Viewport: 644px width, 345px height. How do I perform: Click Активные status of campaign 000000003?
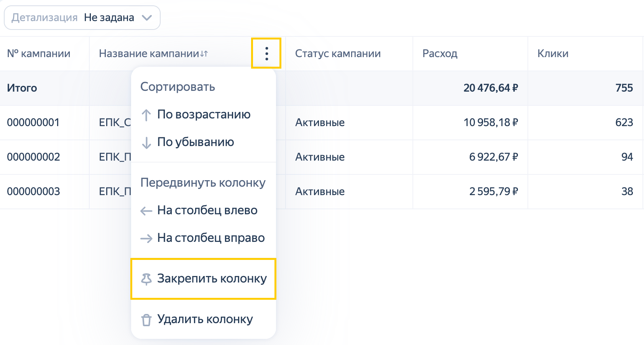(320, 192)
